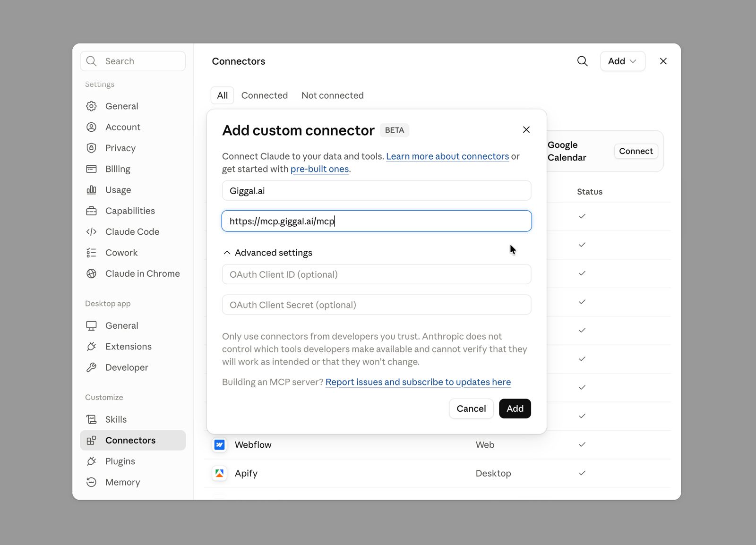Screen dimensions: 756x545
Task: Click the sidebar Search field
Action: (133, 61)
